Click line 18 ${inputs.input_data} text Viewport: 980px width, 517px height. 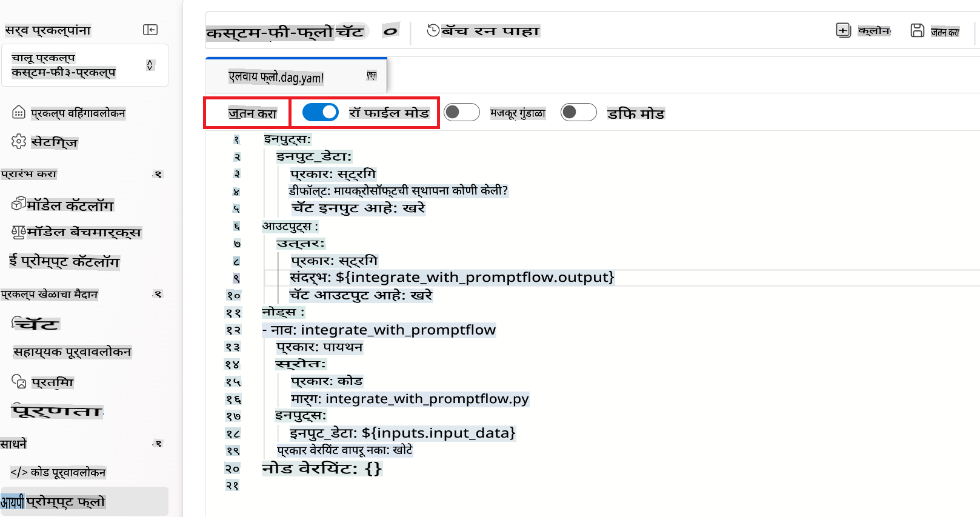439,433
